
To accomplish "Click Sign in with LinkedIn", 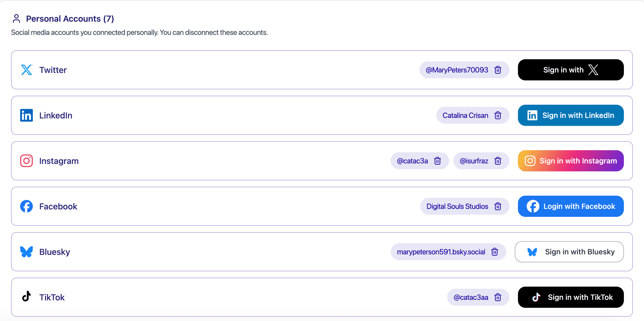I will 570,115.
